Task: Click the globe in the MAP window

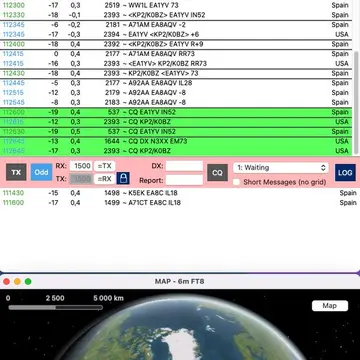Action: pyautogui.click(x=183, y=327)
